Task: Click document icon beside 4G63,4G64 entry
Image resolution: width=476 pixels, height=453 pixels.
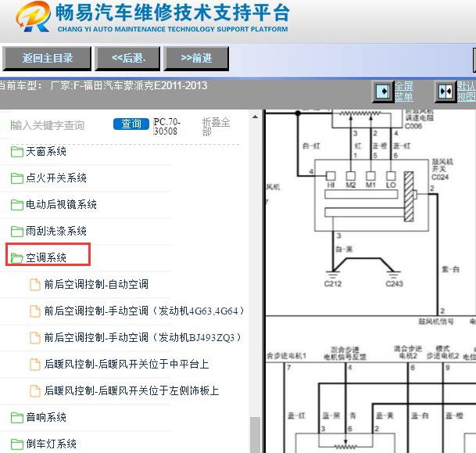Action: point(35,311)
